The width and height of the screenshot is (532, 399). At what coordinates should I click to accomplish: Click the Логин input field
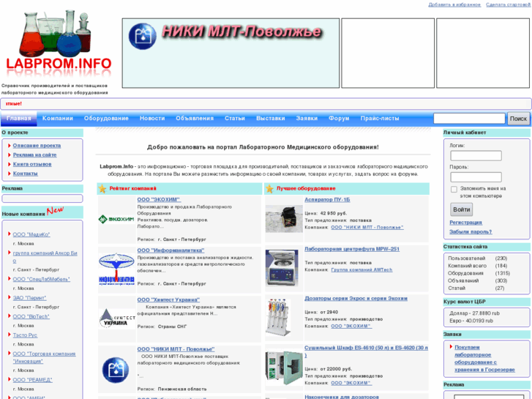pos(476,156)
